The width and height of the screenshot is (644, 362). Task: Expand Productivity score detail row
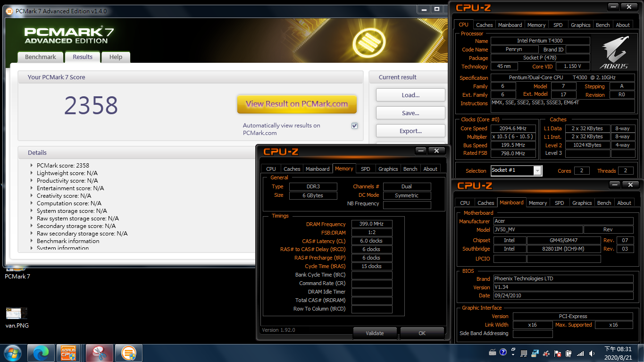point(32,180)
